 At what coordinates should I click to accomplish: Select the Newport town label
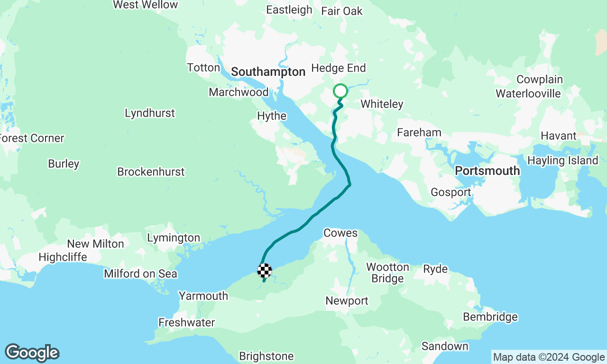point(347,301)
